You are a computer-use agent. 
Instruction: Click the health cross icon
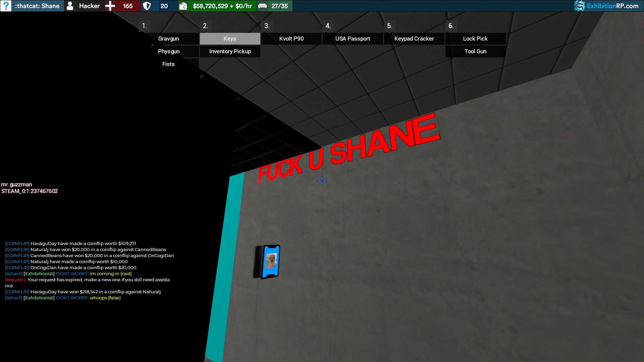click(x=110, y=6)
